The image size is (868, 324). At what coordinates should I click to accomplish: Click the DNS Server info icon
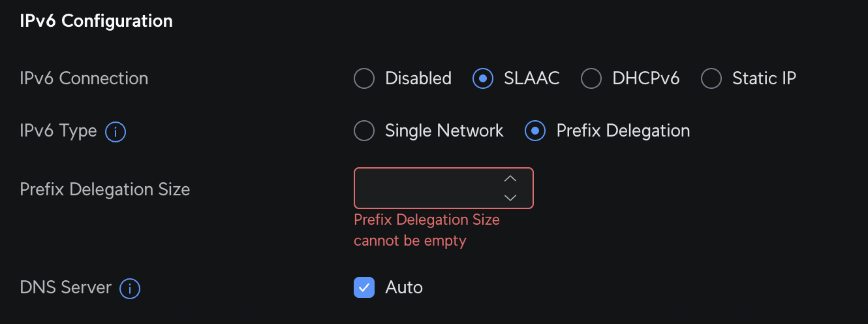[130, 289]
